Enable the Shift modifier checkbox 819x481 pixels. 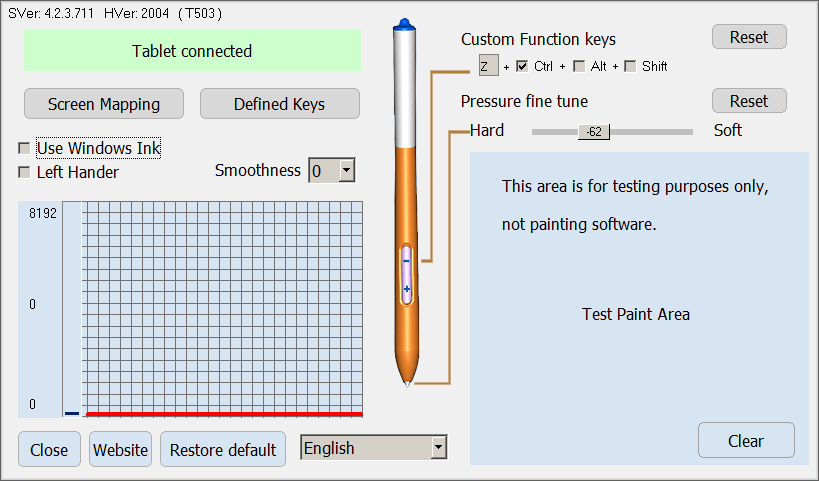tap(629, 66)
